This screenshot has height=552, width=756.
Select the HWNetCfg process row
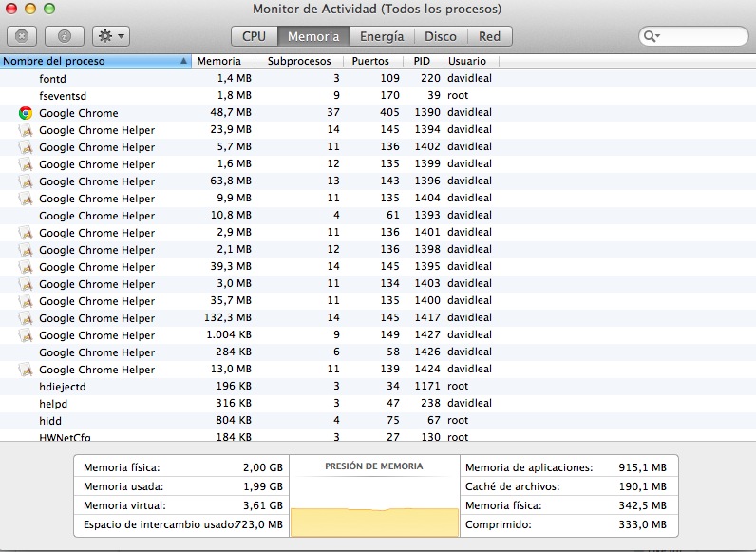(378, 436)
